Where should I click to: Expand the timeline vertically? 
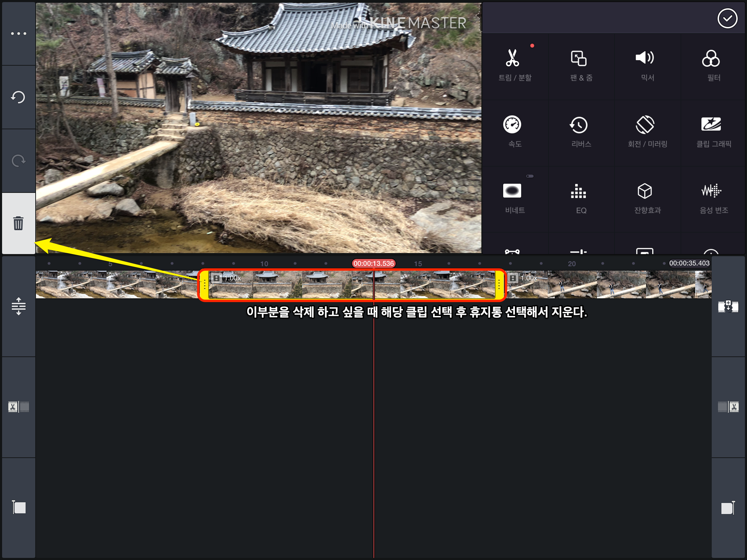[18, 306]
